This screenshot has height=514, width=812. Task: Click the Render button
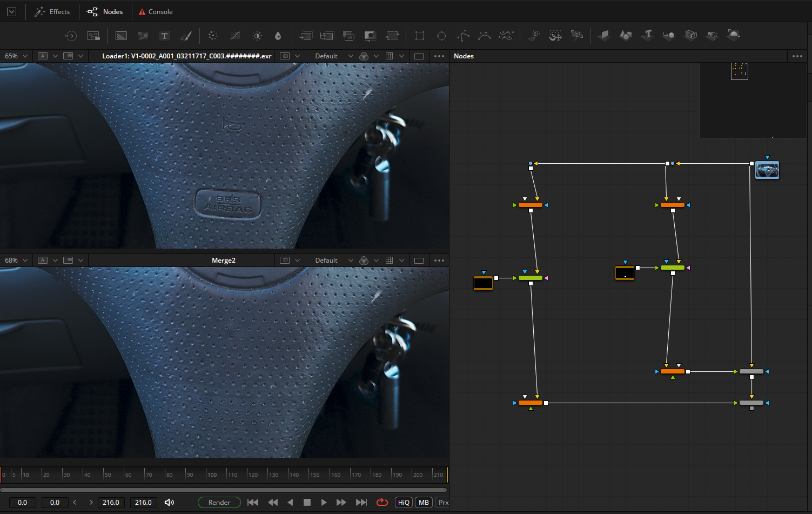(219, 502)
